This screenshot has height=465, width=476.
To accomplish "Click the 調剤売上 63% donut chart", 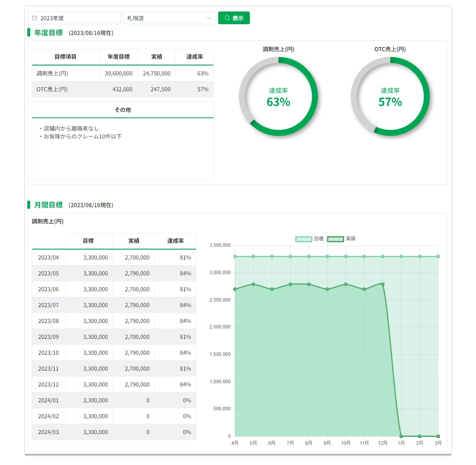I will point(278,96).
